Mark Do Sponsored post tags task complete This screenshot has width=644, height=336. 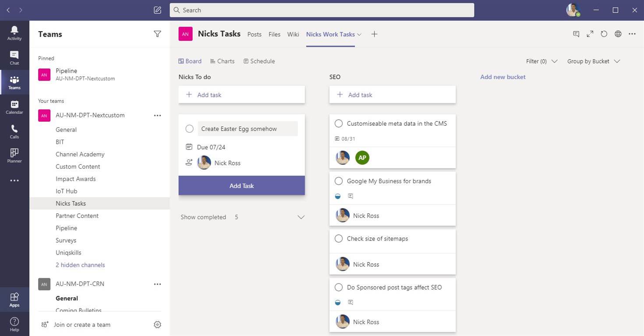point(339,287)
